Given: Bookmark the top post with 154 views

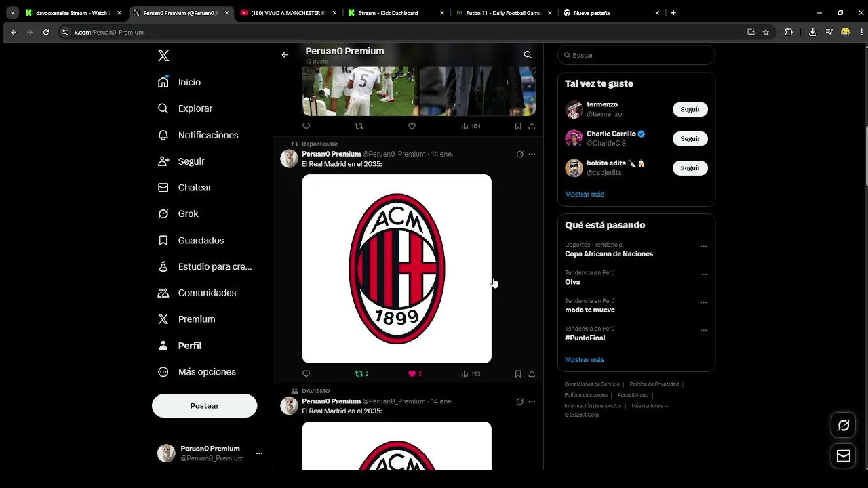Looking at the screenshot, I should (518, 126).
